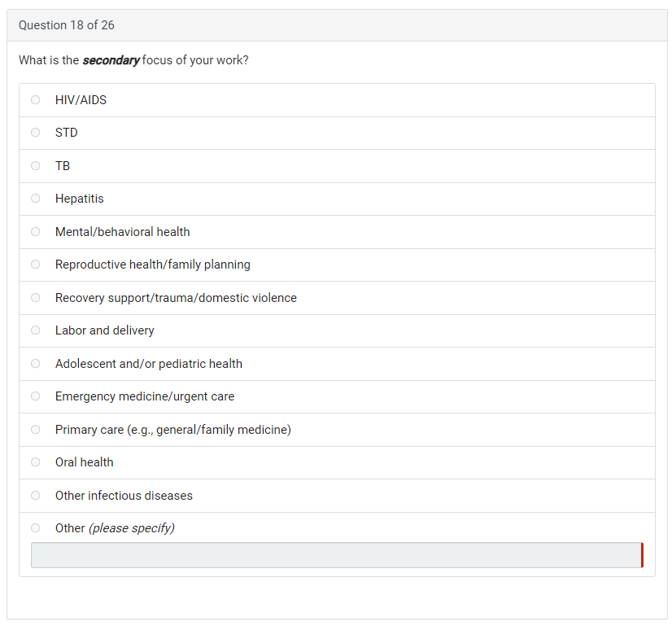Pick Recovery support/trauma/domestic violence option
Screen dimensions: 672x630
click(x=36, y=298)
